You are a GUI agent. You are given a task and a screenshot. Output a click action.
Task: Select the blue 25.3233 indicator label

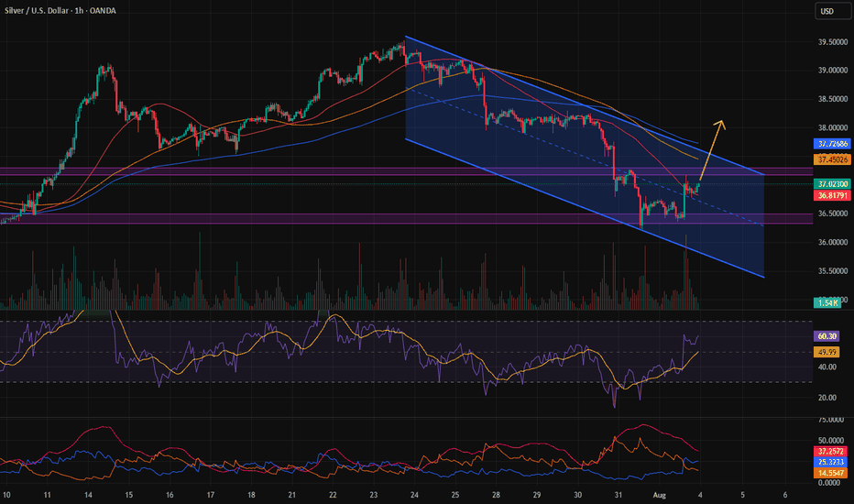[830, 462]
